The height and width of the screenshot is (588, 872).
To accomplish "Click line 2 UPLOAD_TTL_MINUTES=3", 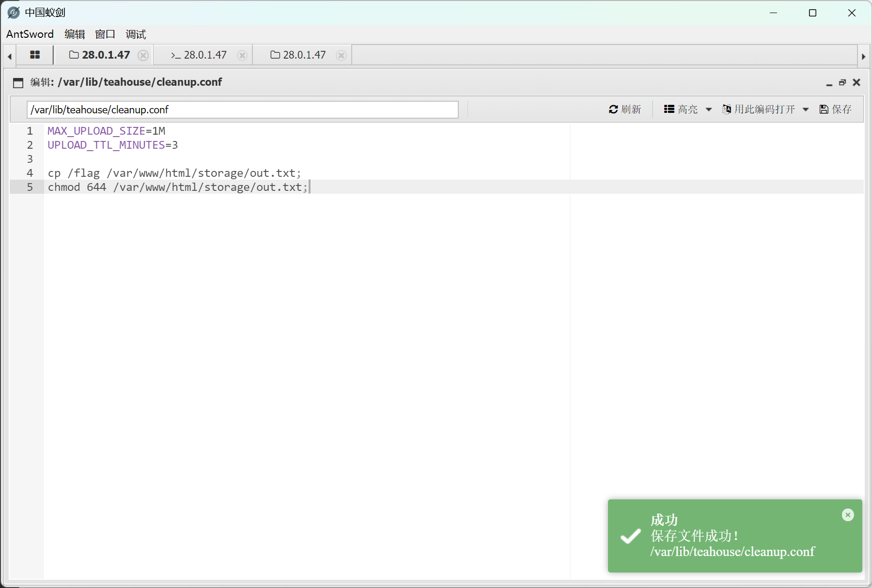I will (113, 145).
